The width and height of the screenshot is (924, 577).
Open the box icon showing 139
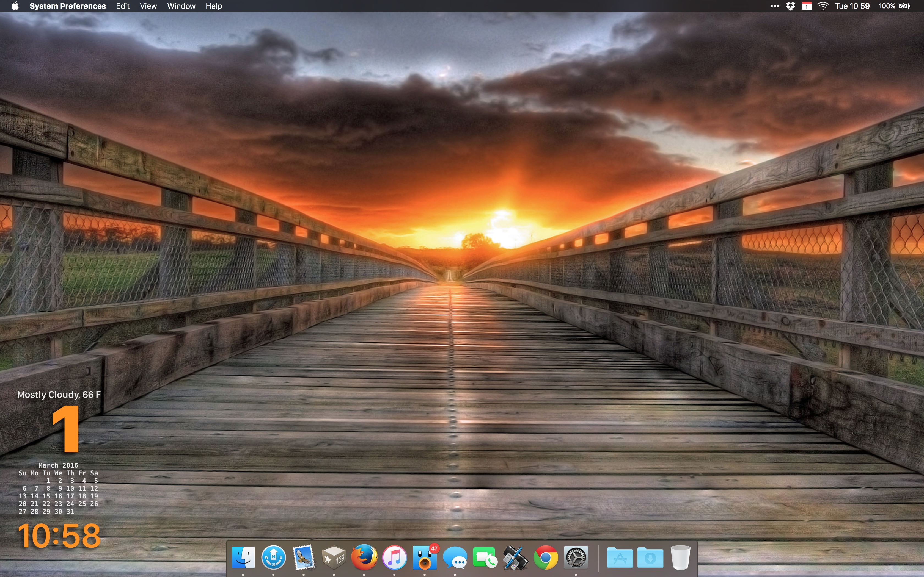[334, 557]
